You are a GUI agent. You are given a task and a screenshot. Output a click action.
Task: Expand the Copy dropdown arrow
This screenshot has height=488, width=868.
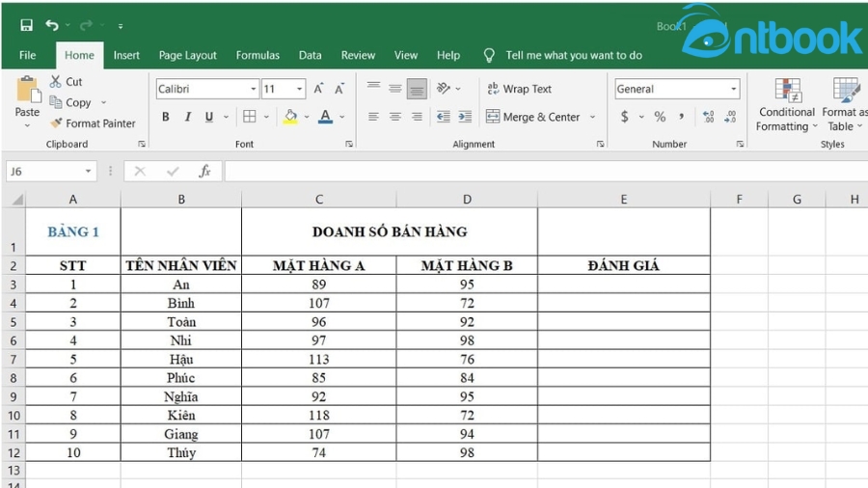coord(103,102)
